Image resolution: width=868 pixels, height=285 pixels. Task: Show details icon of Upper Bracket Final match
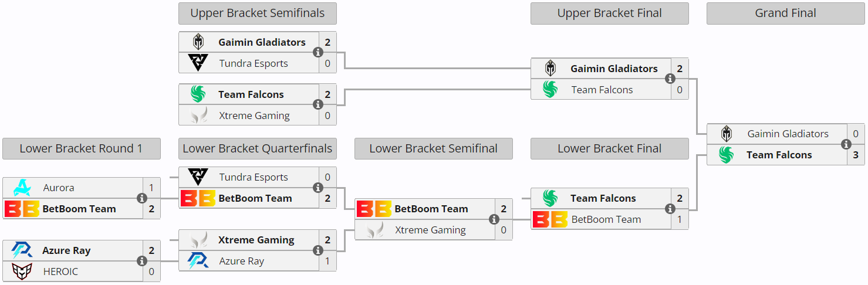pos(670,79)
